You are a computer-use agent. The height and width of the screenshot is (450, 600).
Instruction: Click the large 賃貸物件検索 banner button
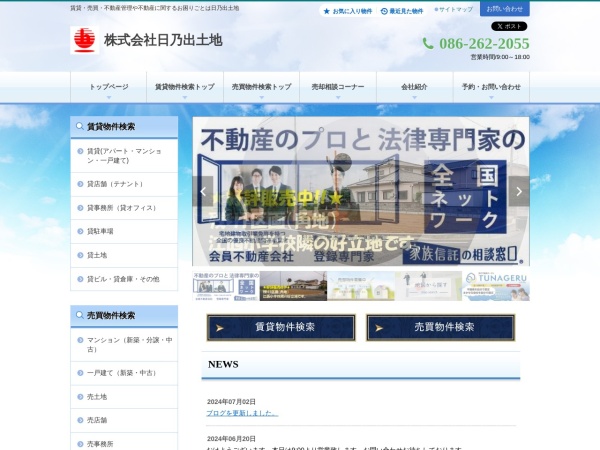pyautogui.click(x=281, y=328)
